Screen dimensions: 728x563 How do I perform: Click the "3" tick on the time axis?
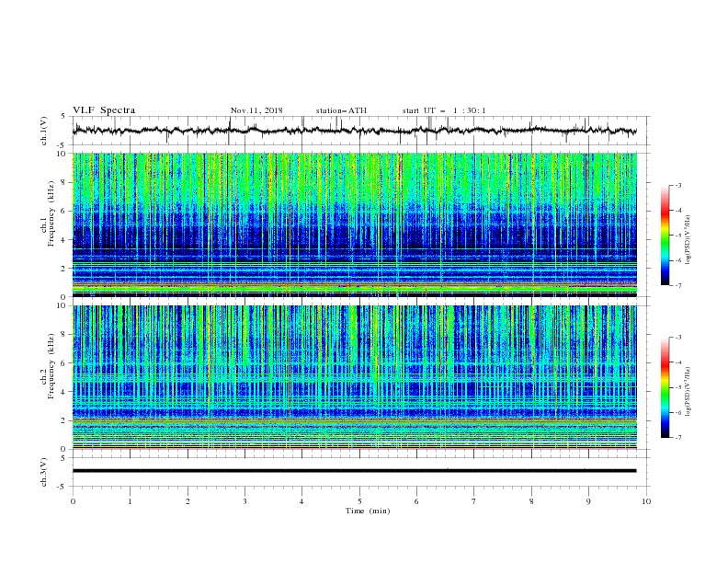pos(245,501)
